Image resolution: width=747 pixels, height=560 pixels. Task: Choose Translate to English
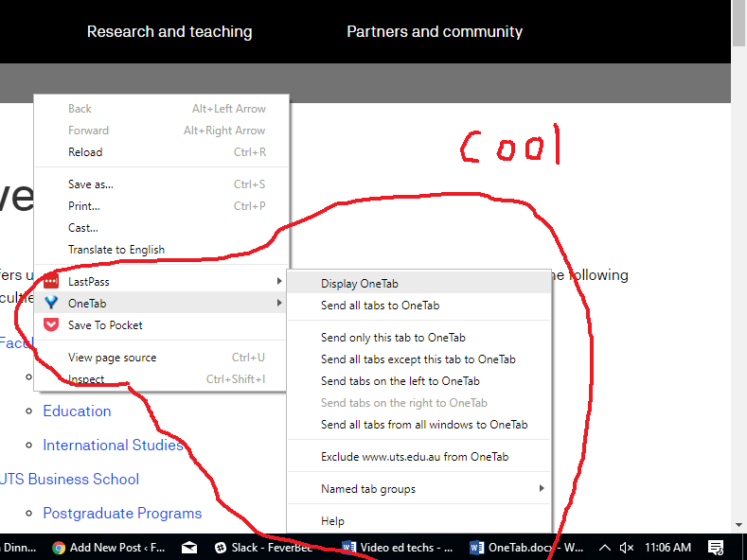tap(162, 250)
